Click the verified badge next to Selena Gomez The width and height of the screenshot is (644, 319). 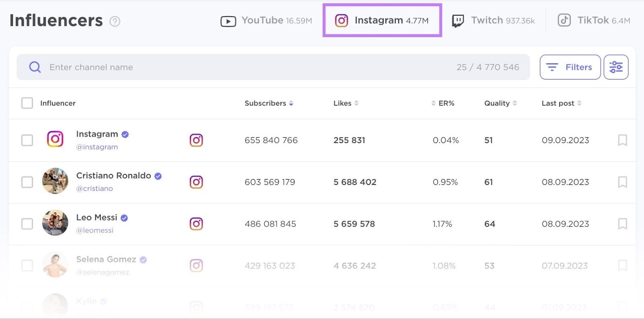pos(143,260)
